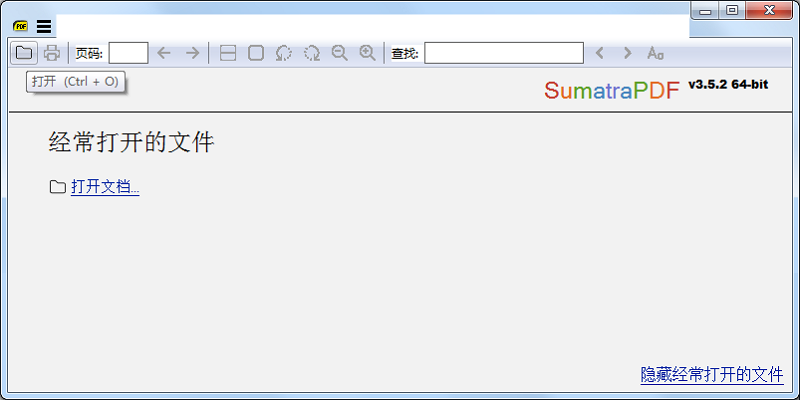Click the find text search box
The height and width of the screenshot is (400, 800).
pyautogui.click(x=504, y=53)
